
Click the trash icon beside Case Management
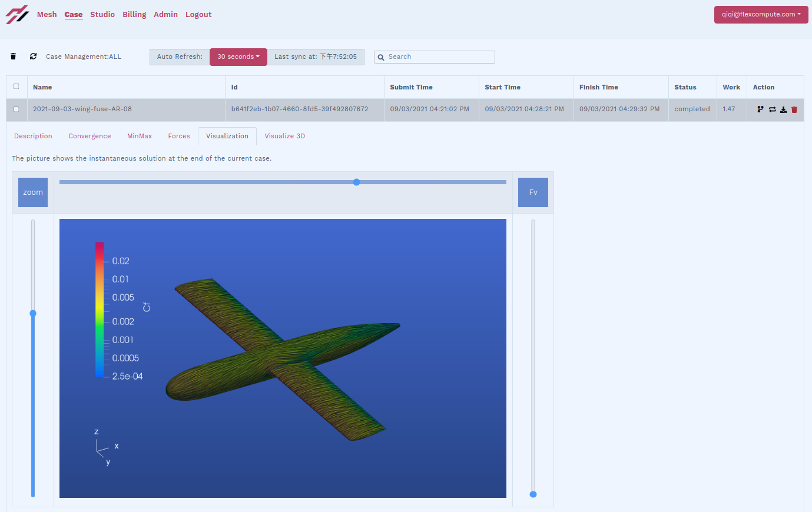click(14, 56)
